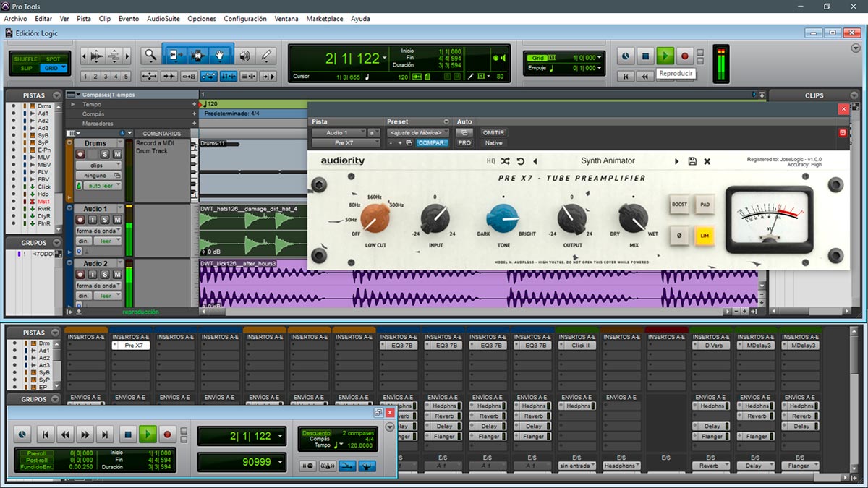This screenshot has width=868, height=488.
Task: Click Return to Zero in Transport window
Action: tap(45, 435)
